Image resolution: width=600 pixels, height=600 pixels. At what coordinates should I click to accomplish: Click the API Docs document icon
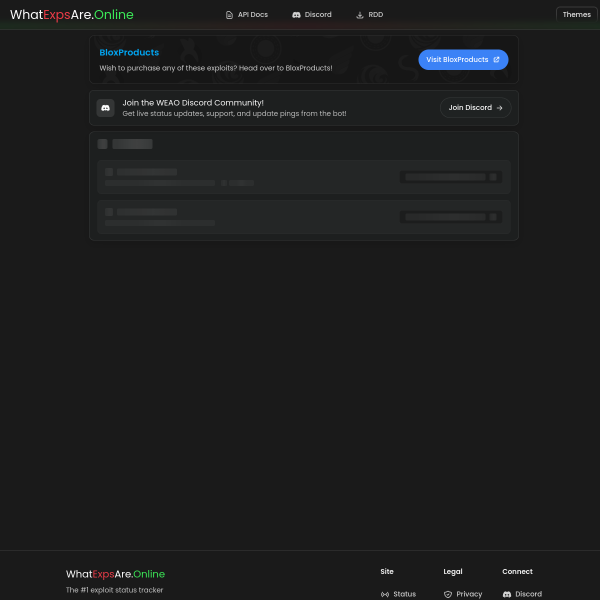tap(229, 15)
